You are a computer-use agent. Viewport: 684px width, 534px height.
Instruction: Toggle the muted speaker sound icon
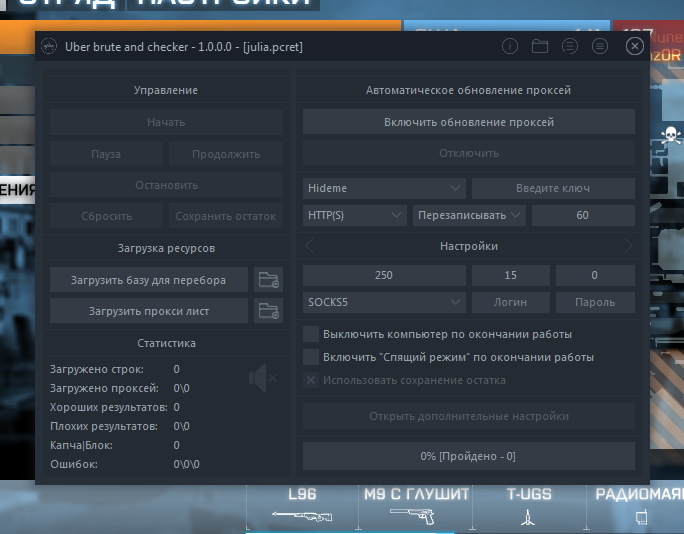[263, 378]
